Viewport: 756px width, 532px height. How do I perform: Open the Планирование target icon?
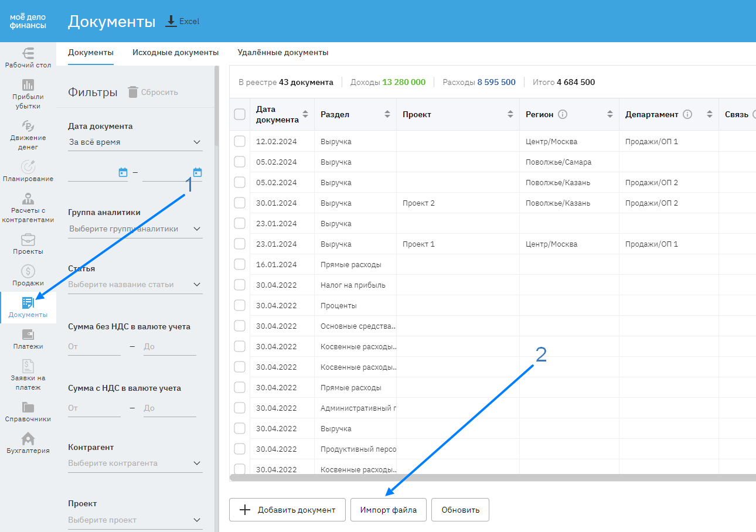coord(28,166)
